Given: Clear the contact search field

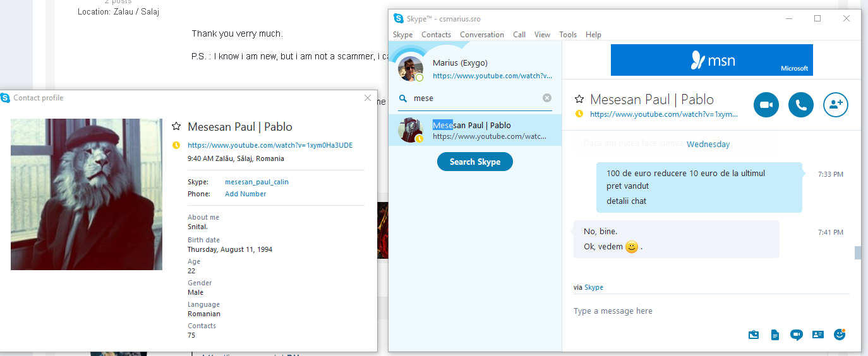Looking at the screenshot, I should (x=547, y=98).
